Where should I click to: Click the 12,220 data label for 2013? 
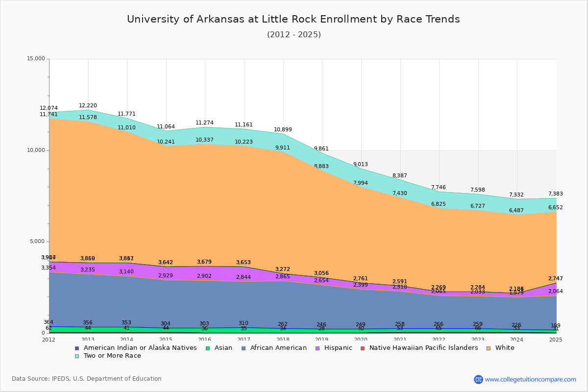pos(88,106)
